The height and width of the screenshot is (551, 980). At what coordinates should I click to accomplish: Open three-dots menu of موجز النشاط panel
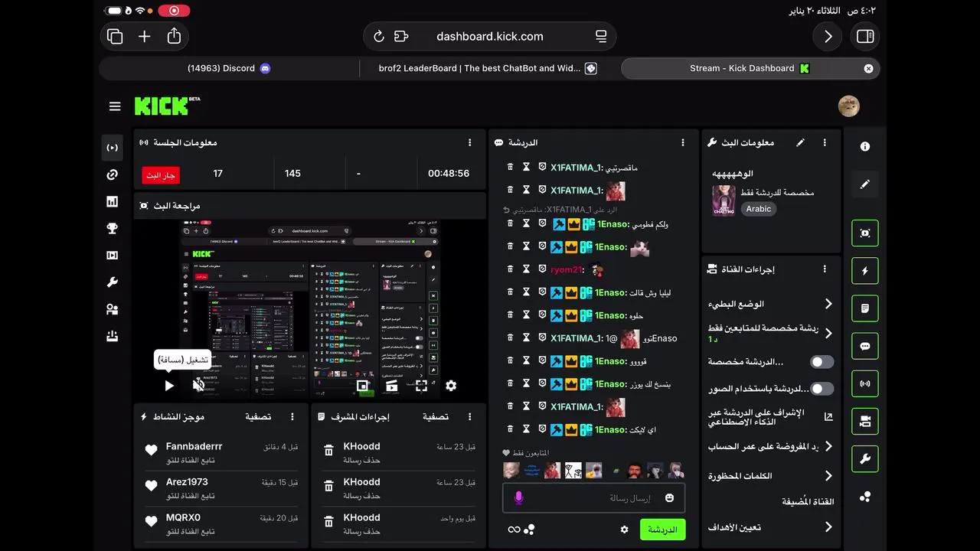292,417
